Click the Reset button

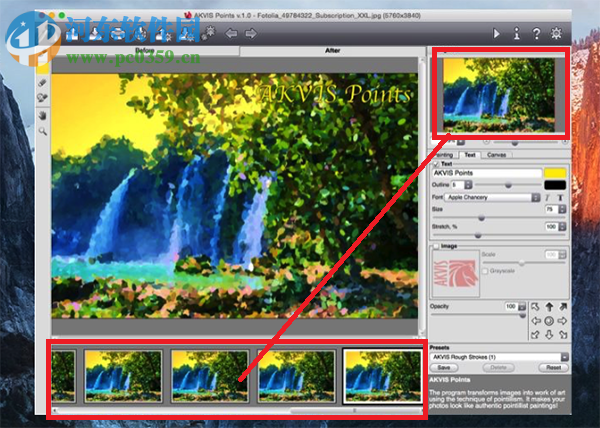(x=553, y=368)
